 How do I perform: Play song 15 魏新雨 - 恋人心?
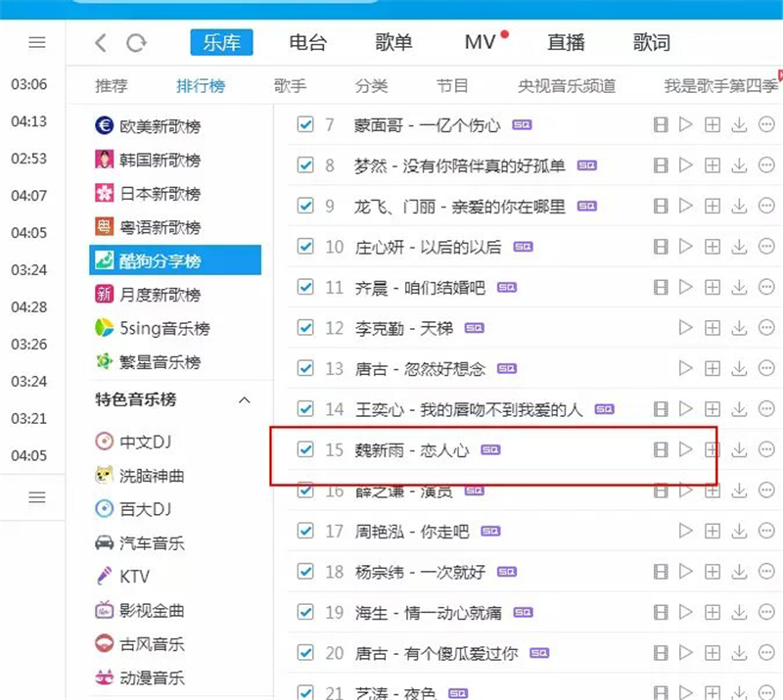point(686,449)
